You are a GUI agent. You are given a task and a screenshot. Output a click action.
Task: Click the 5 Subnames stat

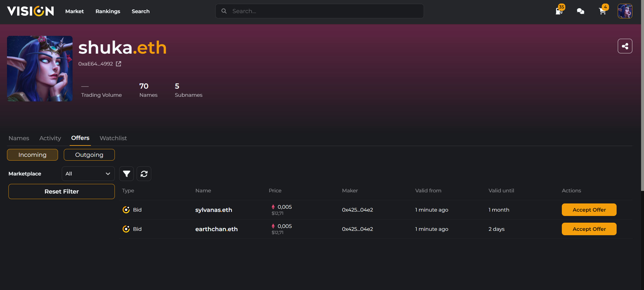click(189, 90)
